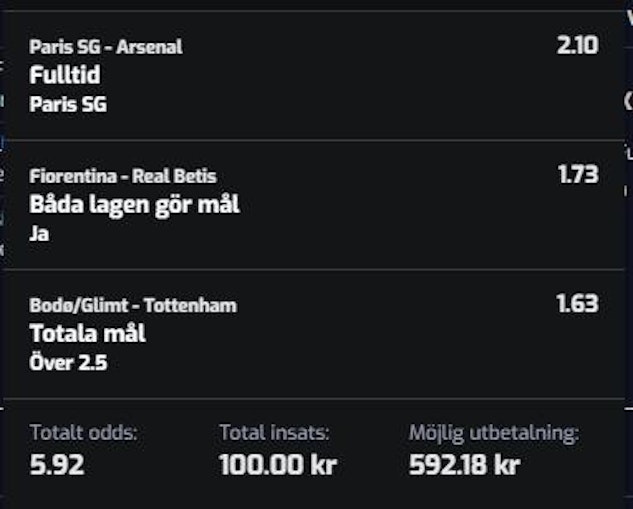Select the Över 2.5 selection

(69, 362)
